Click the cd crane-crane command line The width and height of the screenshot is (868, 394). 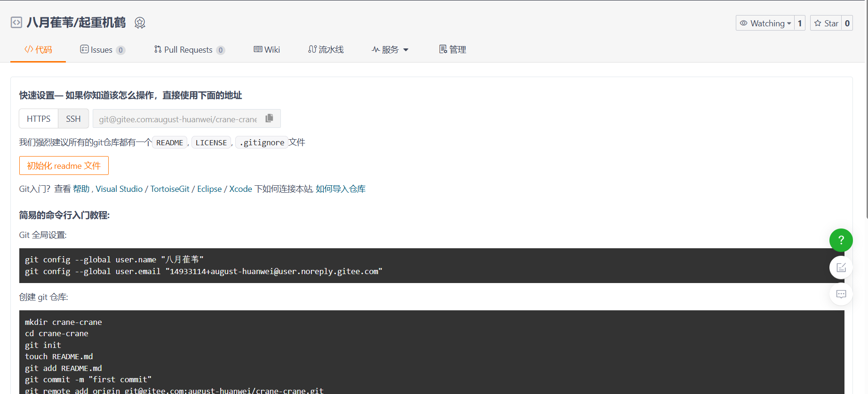(x=56, y=333)
